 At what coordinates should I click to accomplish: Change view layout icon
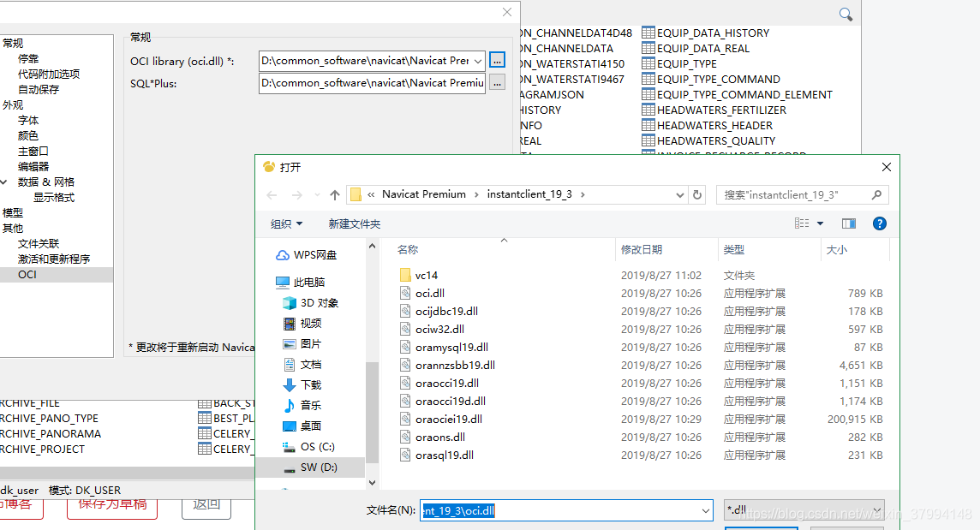[x=802, y=223]
